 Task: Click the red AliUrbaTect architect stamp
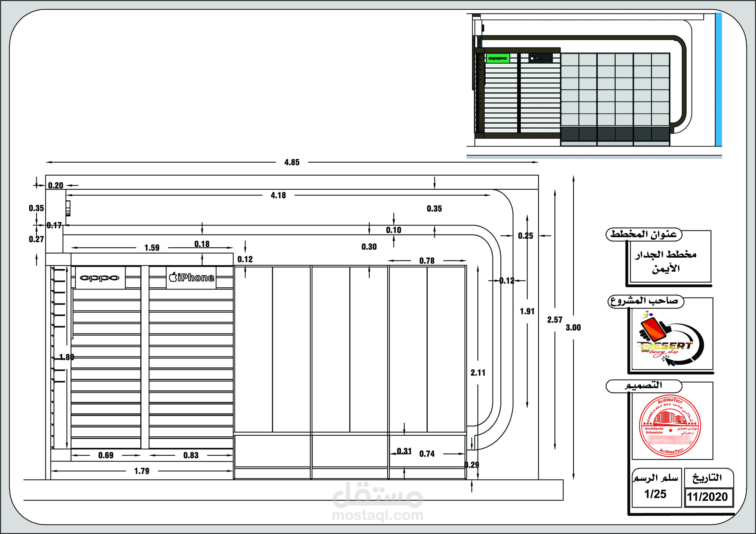[x=670, y=427]
